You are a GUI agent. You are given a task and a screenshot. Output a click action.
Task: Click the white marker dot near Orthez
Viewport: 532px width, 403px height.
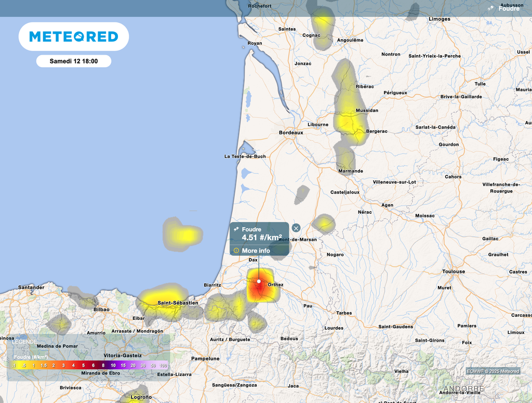coord(259,281)
